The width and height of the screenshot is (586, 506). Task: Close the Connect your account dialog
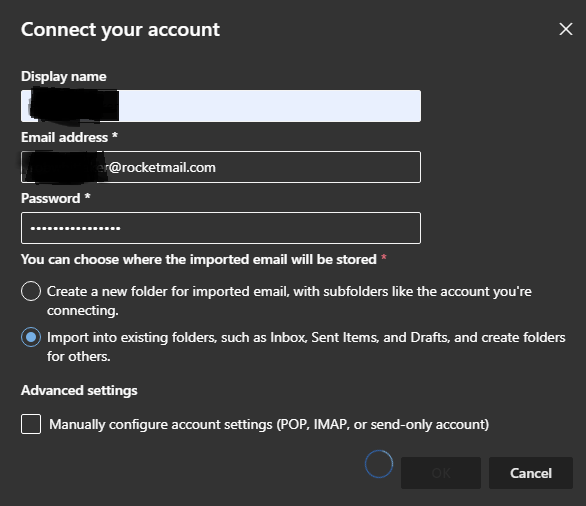(566, 29)
